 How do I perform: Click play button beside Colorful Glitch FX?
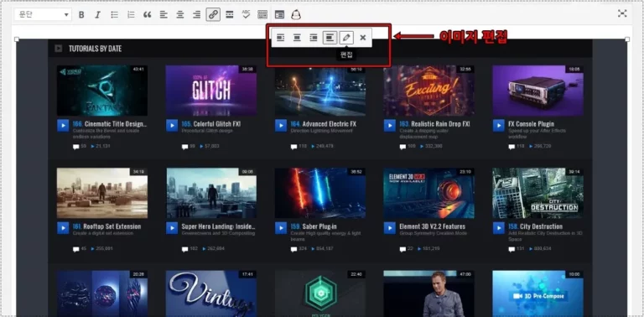pos(172,126)
